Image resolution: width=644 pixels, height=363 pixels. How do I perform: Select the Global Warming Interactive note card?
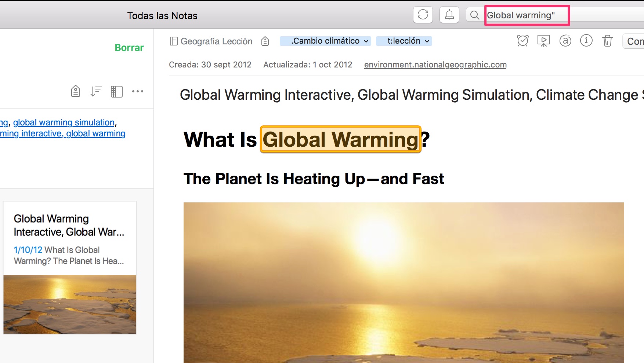[70, 267]
